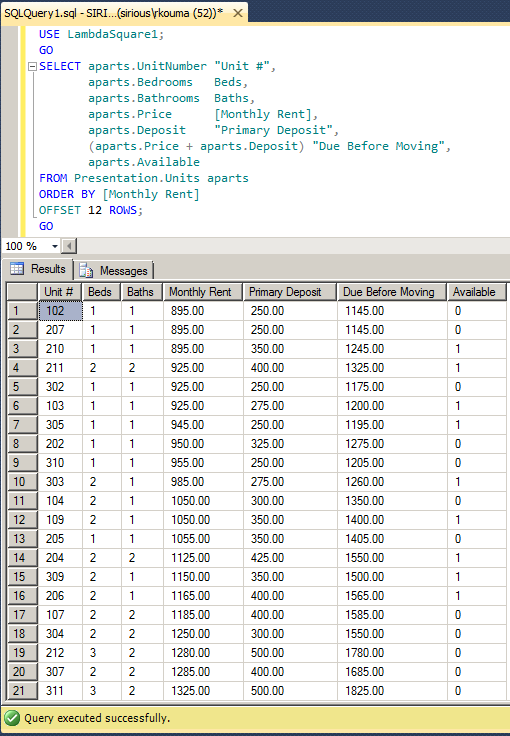Screen dimensions: 510x736
Task: Switch to the Results tab
Action: point(38,269)
